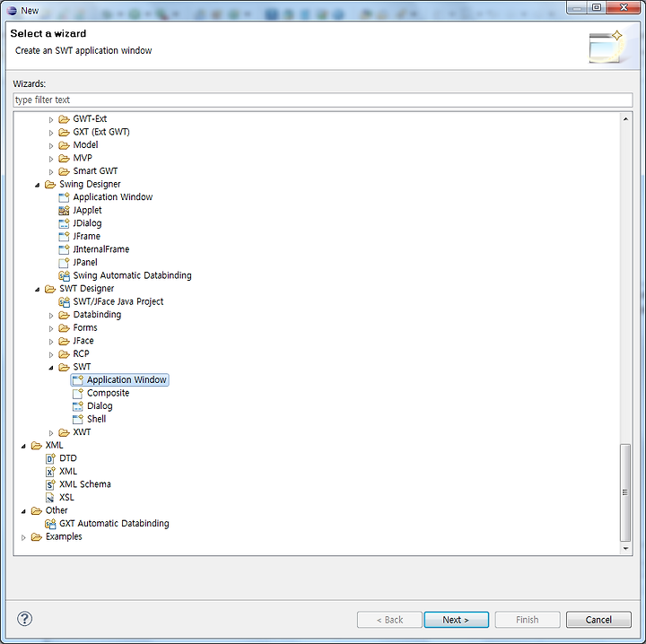The height and width of the screenshot is (644, 646).
Task: Expand the Examples category
Action: tap(23, 537)
